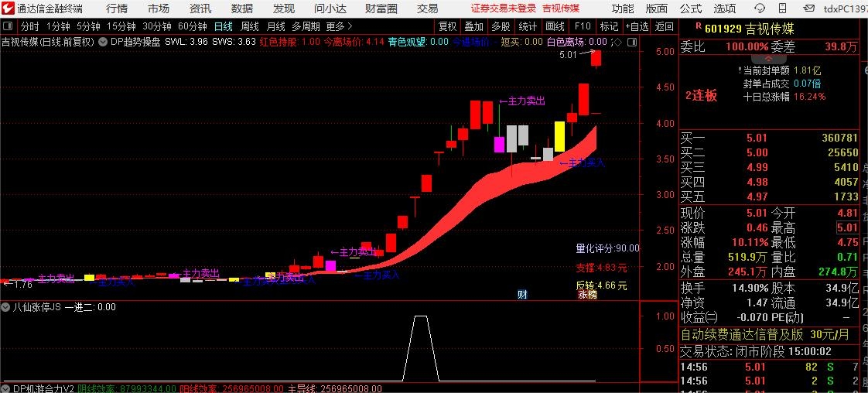This screenshot has width=868, height=393.
Task: Open the 数据 menu
Action: 242,9
